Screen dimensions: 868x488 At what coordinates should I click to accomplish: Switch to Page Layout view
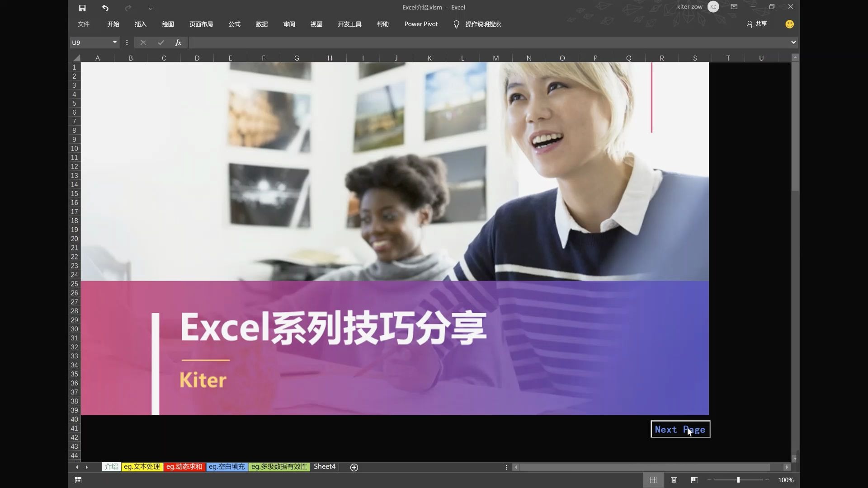click(674, 480)
